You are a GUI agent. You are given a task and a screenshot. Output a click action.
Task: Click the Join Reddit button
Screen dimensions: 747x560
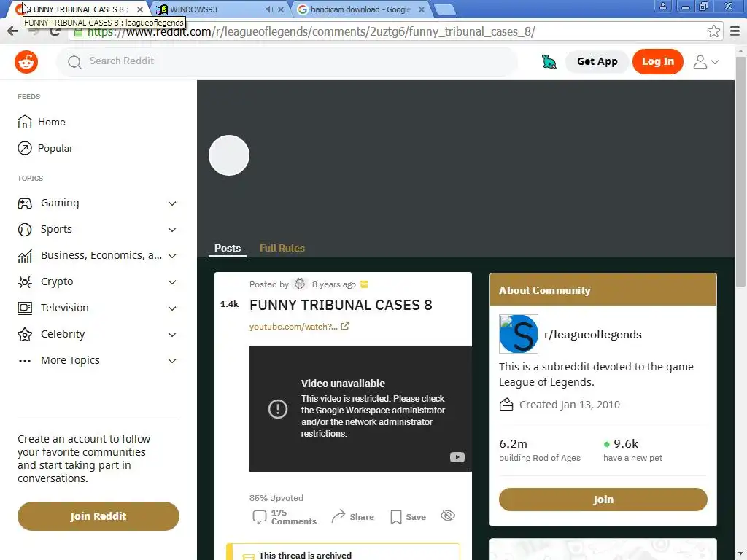point(98,516)
